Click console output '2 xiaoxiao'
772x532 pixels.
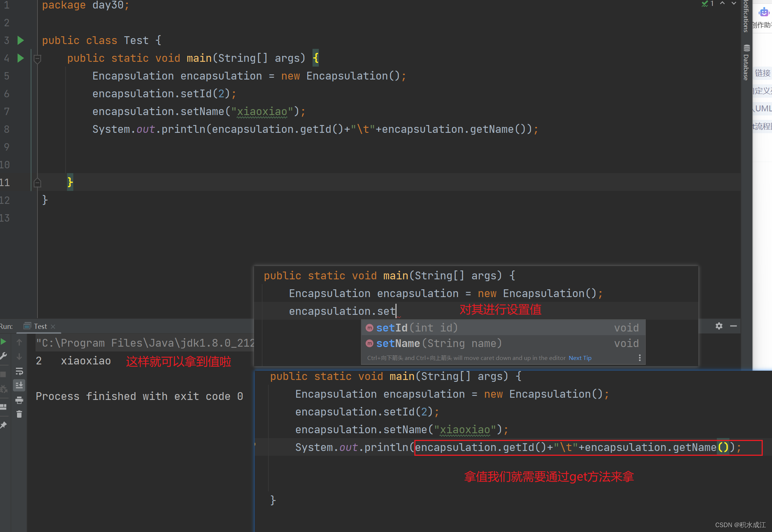pos(73,361)
